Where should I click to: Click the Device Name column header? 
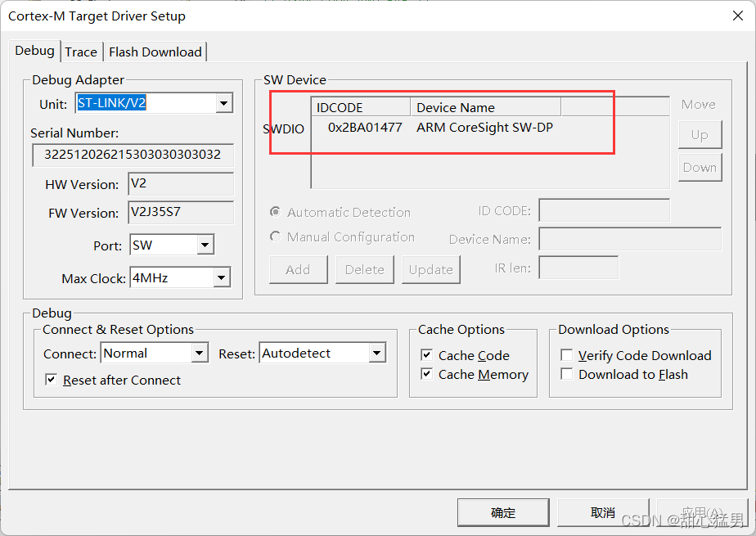(x=485, y=107)
